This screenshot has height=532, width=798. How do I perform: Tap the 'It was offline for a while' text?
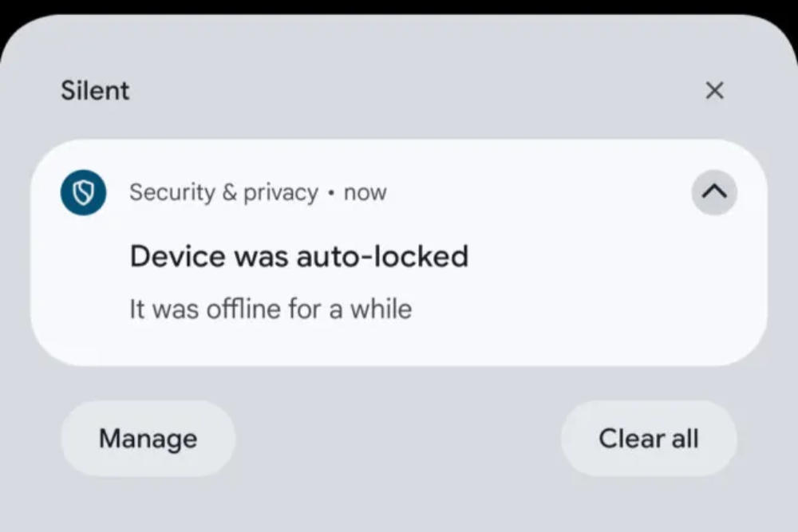[271, 309]
